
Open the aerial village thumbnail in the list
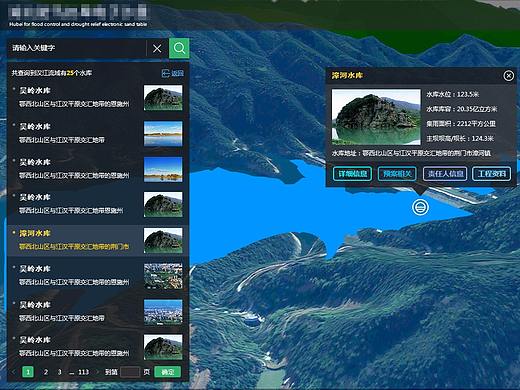tap(163, 276)
